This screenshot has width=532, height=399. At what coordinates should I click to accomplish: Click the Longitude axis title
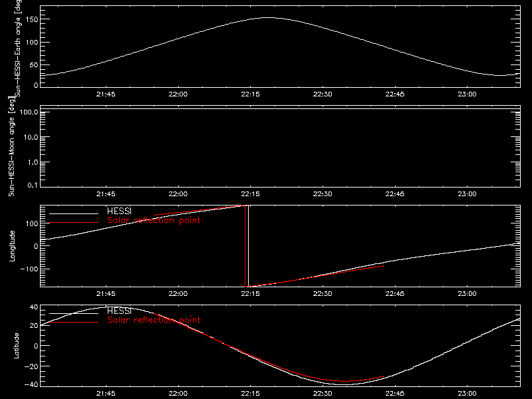(x=12, y=246)
